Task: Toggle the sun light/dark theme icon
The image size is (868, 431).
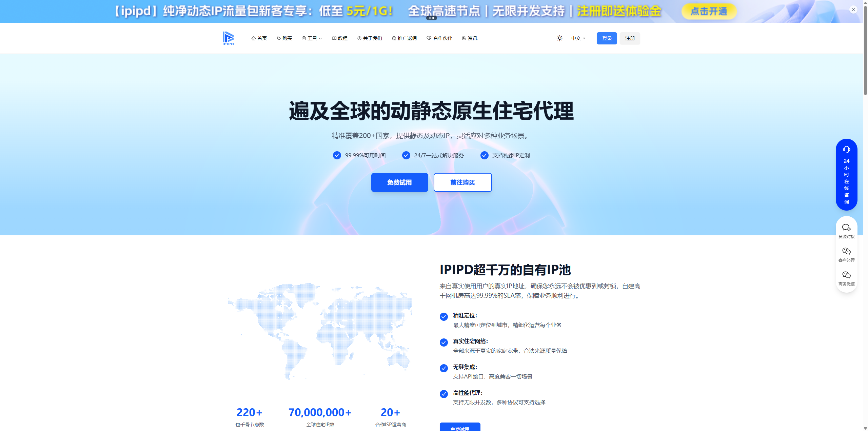Action: tap(559, 38)
